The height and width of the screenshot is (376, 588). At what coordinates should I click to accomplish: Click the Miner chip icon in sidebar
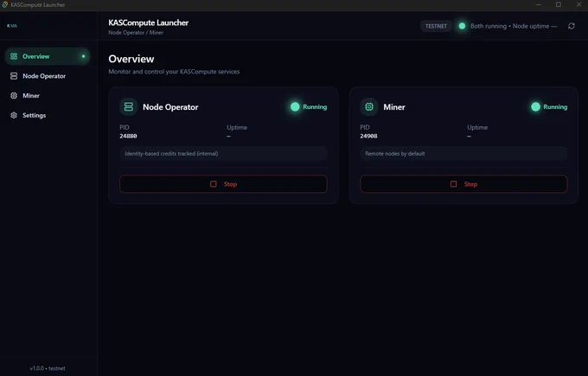[14, 96]
